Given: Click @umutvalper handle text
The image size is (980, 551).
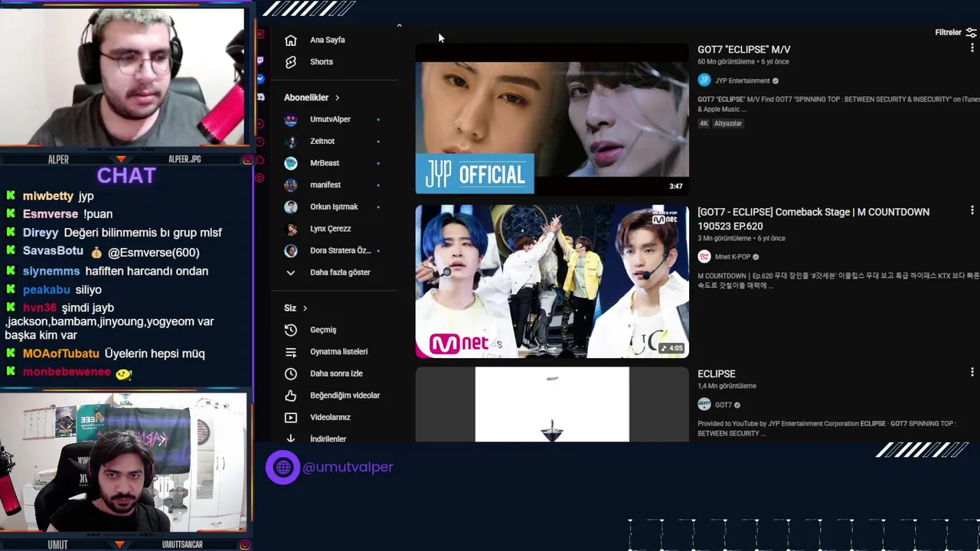Looking at the screenshot, I should point(348,467).
